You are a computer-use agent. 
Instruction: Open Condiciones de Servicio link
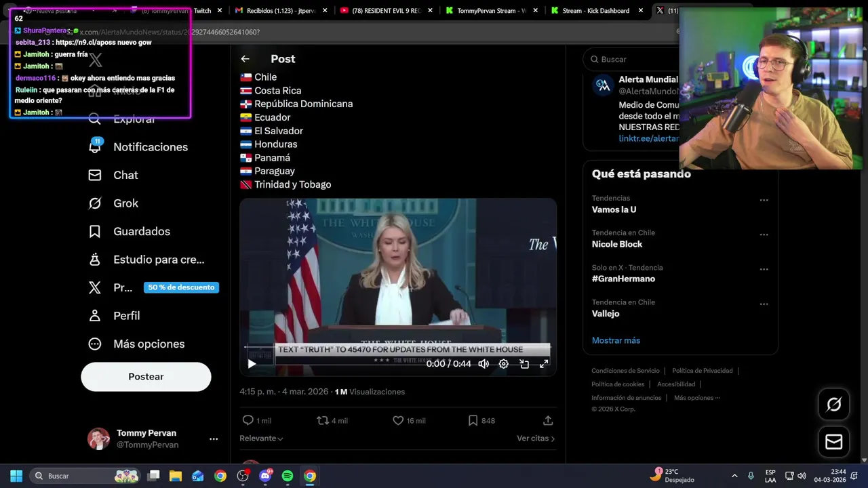[x=625, y=371]
